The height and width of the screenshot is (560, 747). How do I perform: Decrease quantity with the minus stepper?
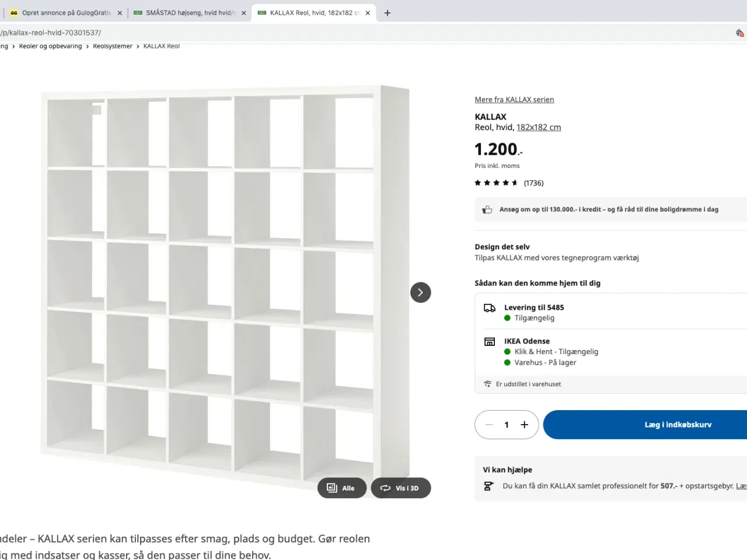click(489, 425)
